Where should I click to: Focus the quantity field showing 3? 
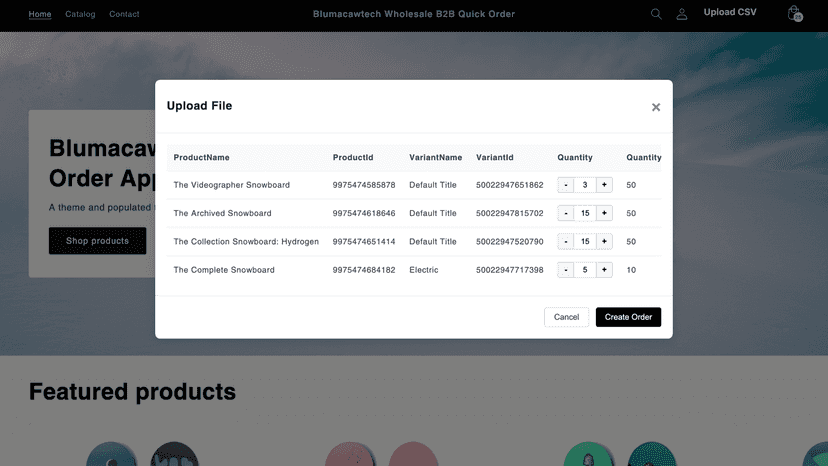(x=585, y=185)
